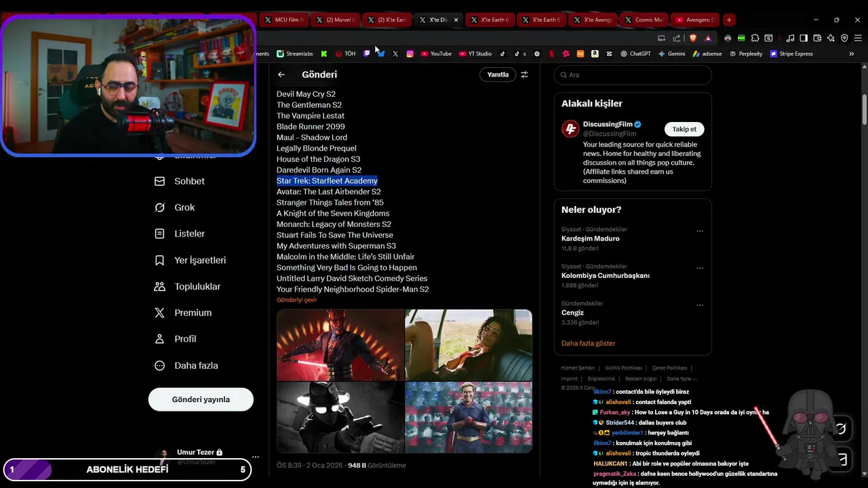Open options for Kolombiya Cumhurbaşkanı trend

coord(700,268)
